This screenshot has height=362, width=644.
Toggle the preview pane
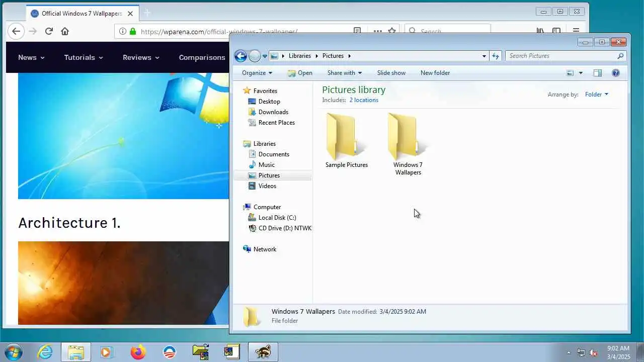pos(598,73)
